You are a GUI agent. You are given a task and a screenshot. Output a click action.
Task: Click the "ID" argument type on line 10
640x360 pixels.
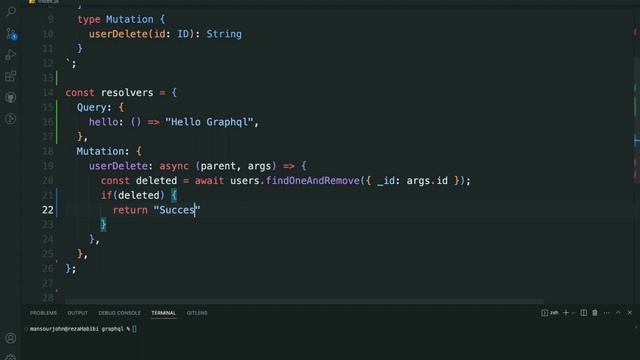click(x=183, y=34)
